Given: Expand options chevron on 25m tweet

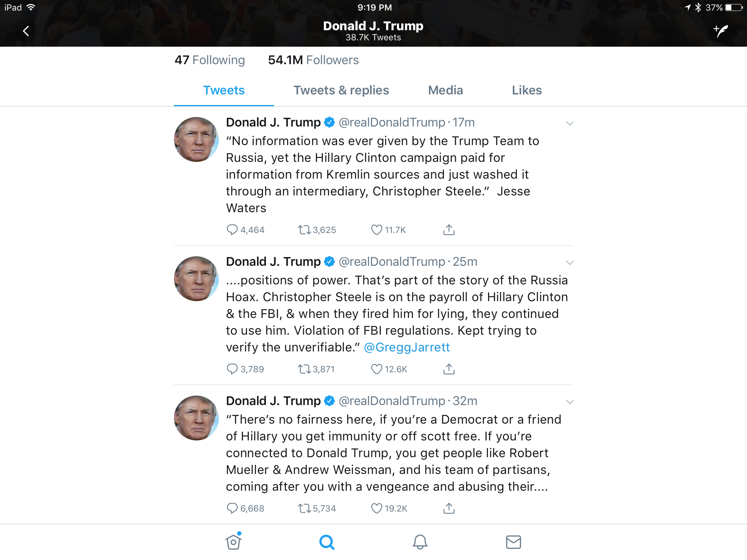Looking at the screenshot, I should point(570,263).
